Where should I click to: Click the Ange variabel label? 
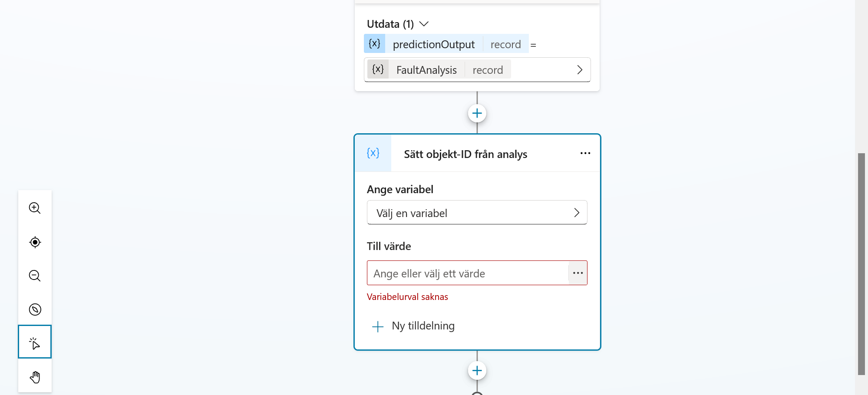tap(400, 190)
